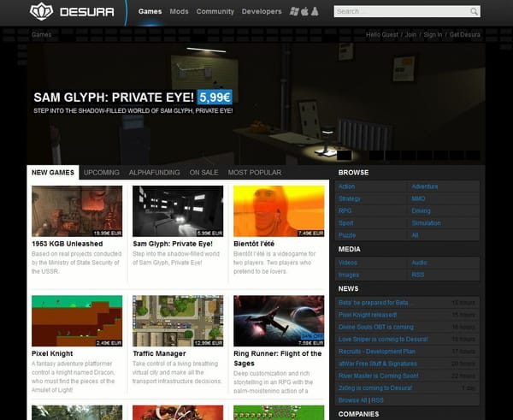The image size is (513, 420).
Task: Open River Master is Coming Soon! news
Action: 378,376
